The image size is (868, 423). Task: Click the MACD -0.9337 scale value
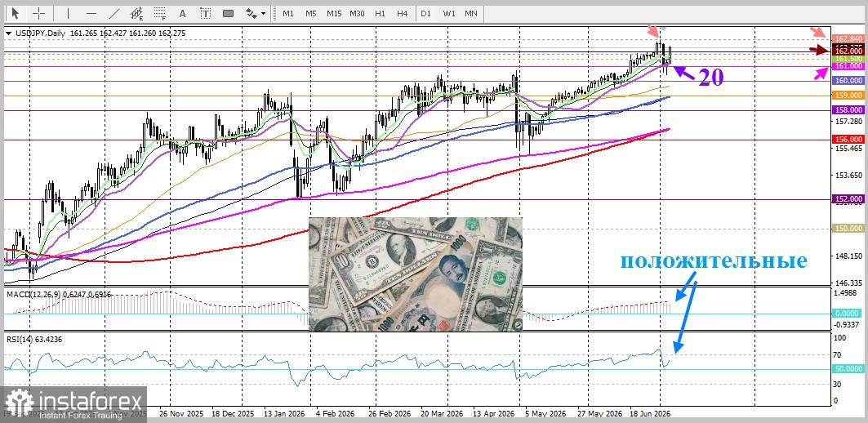pyautogui.click(x=848, y=324)
